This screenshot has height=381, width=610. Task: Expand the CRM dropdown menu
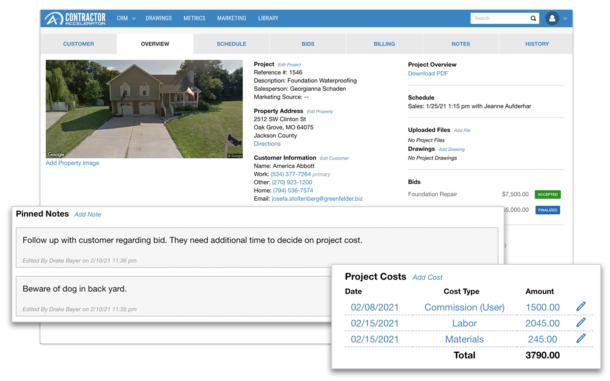pos(126,18)
